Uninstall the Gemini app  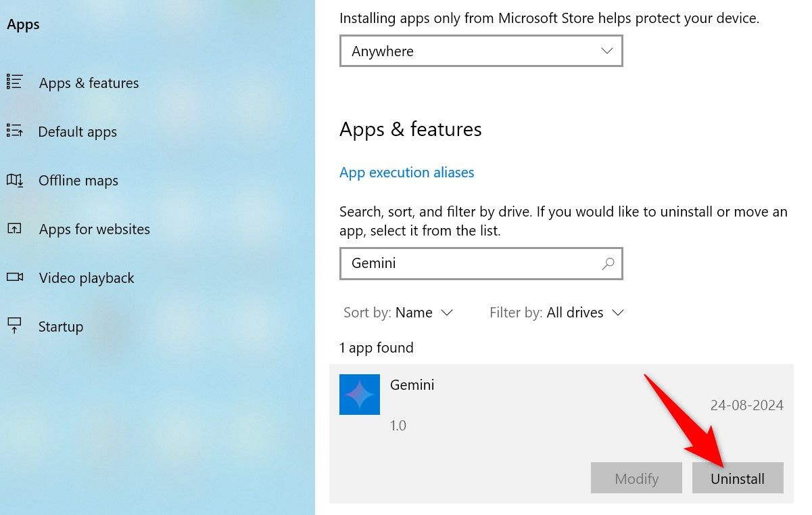tap(738, 478)
